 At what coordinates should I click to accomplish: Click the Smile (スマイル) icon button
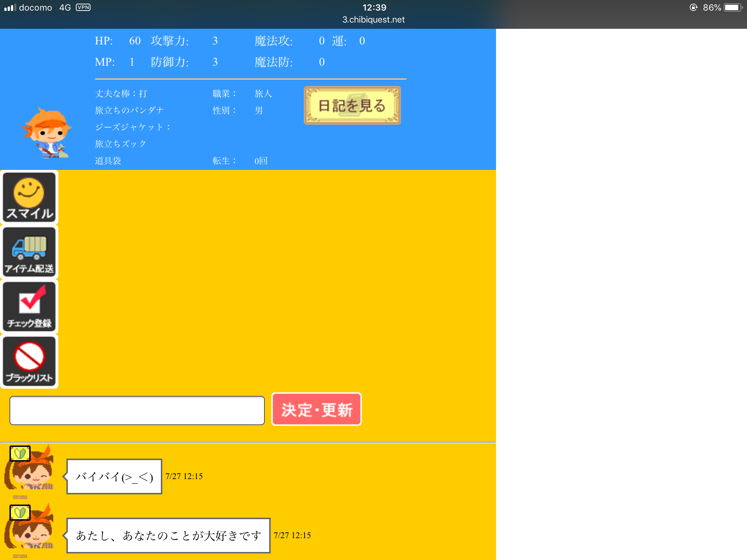click(29, 197)
